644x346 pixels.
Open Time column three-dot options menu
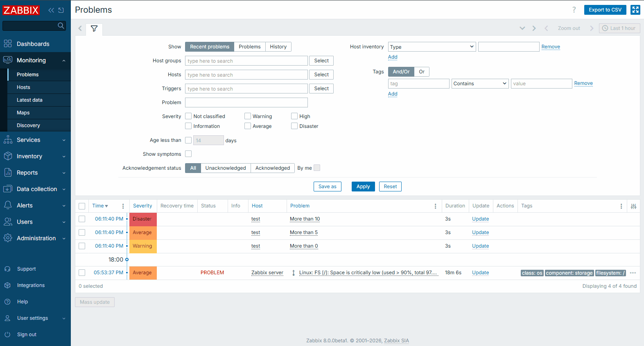coord(123,206)
